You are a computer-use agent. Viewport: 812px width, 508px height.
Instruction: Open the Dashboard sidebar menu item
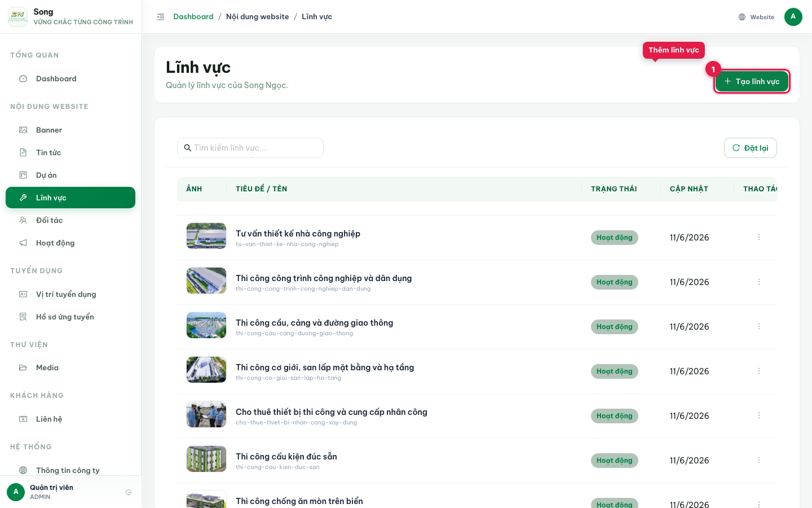coord(70,78)
